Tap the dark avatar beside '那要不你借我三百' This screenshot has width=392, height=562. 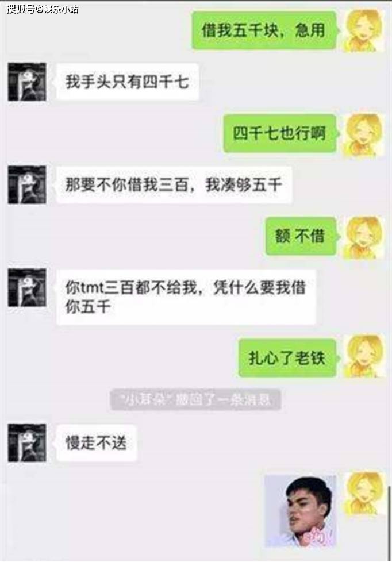(27, 185)
